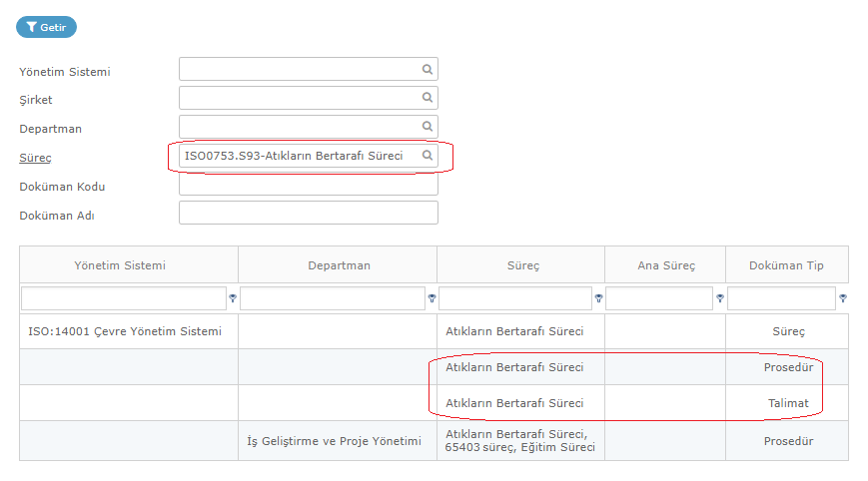The width and height of the screenshot is (868, 481).
Task: Sort by Yönetim Sistemi column header
Action: [120, 265]
